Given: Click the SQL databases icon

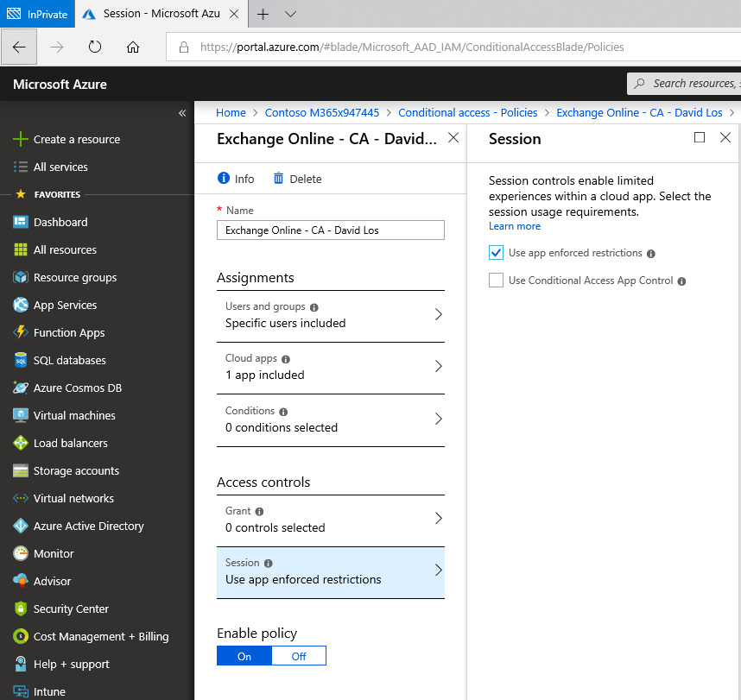Looking at the screenshot, I should (21, 360).
